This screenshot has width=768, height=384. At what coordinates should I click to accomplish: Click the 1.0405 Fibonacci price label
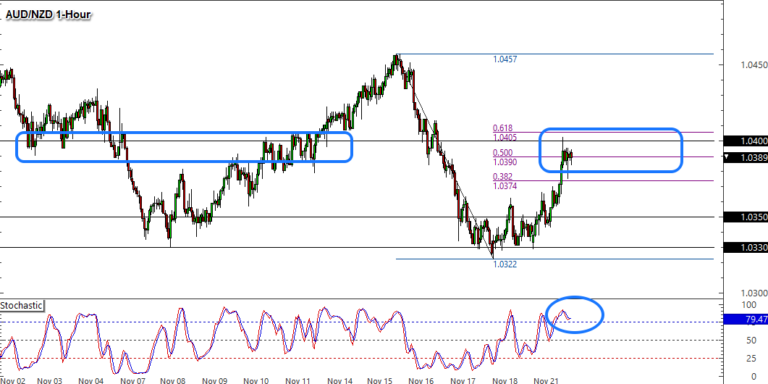pos(505,138)
